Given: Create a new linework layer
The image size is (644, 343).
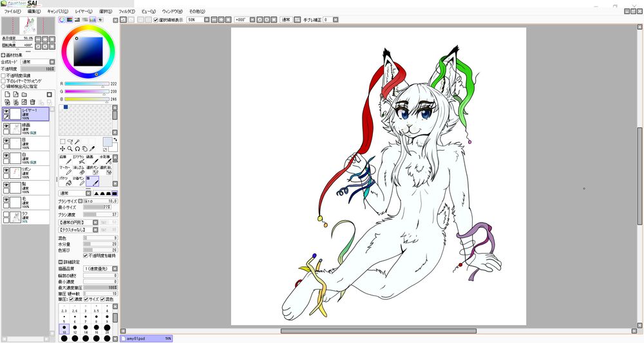Looking at the screenshot, I should click(15, 95).
